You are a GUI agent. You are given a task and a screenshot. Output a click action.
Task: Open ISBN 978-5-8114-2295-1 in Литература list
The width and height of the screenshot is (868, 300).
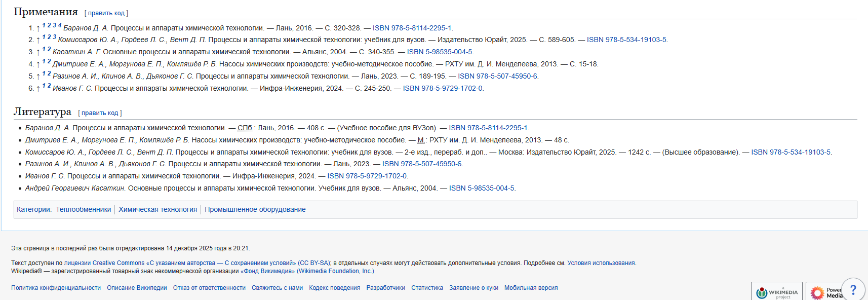click(488, 128)
